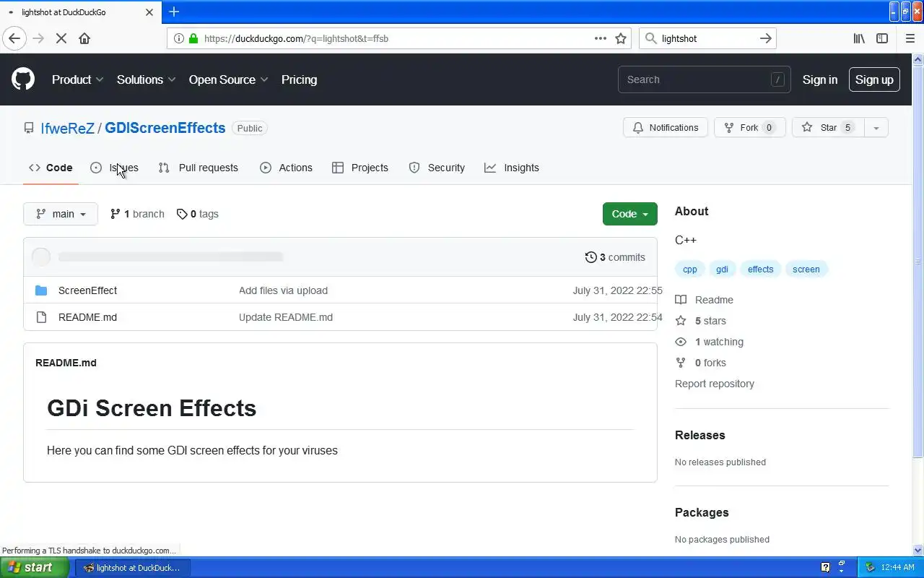Open the Windows start button
This screenshot has height=578, width=924.
pyautogui.click(x=36, y=567)
